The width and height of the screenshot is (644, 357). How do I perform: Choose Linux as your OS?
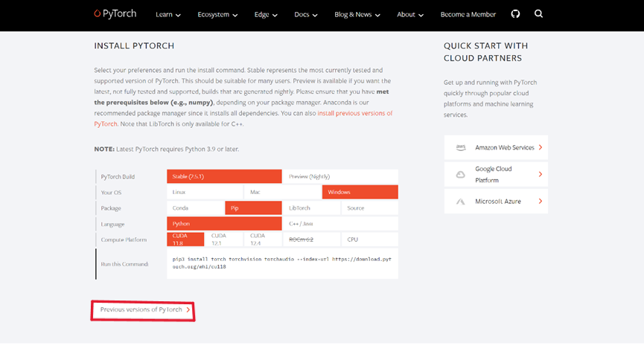coord(205,192)
